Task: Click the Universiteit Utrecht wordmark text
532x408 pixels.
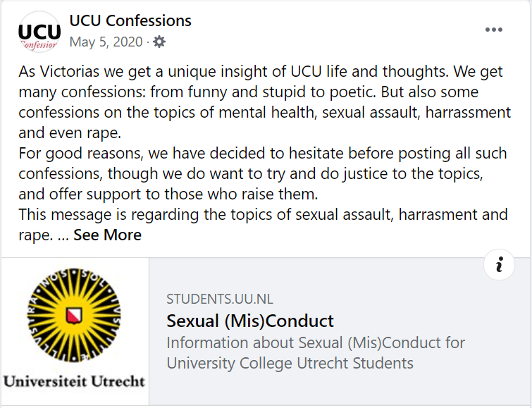Action: click(x=74, y=381)
